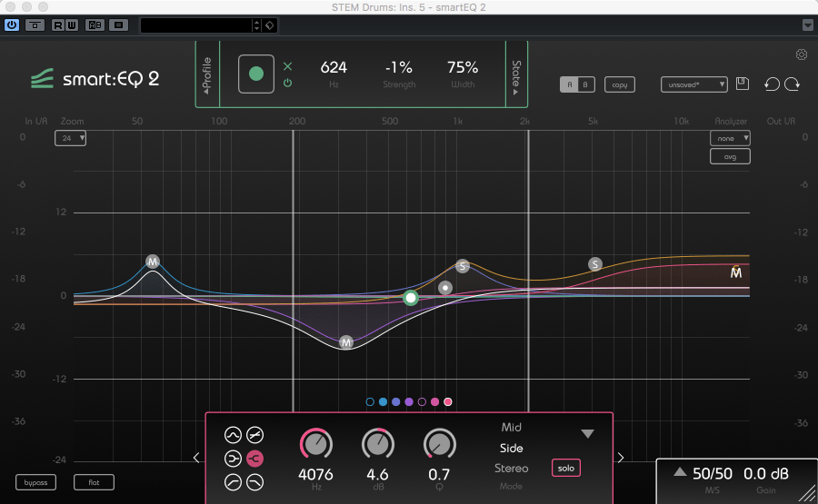Choose the low shelf filter type icon

click(x=233, y=459)
